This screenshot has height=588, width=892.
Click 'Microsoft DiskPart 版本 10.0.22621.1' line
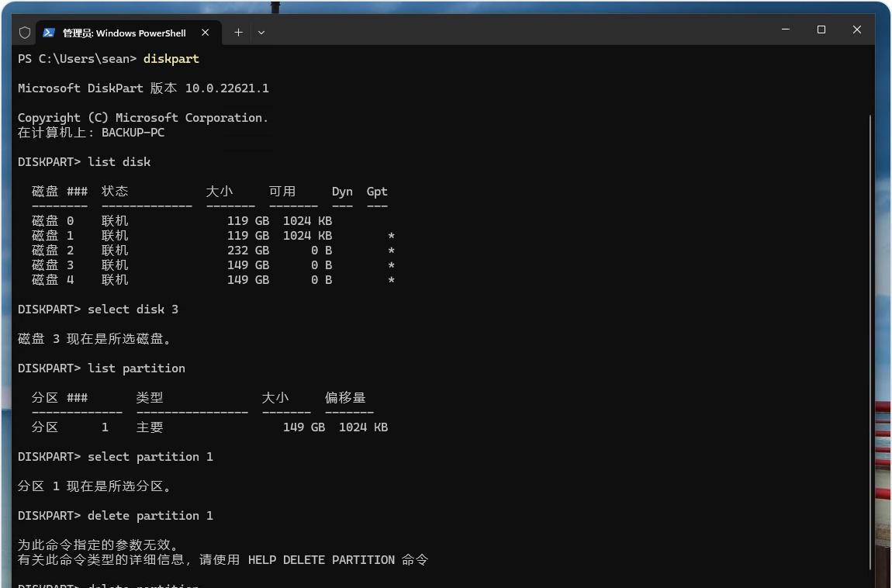point(143,88)
